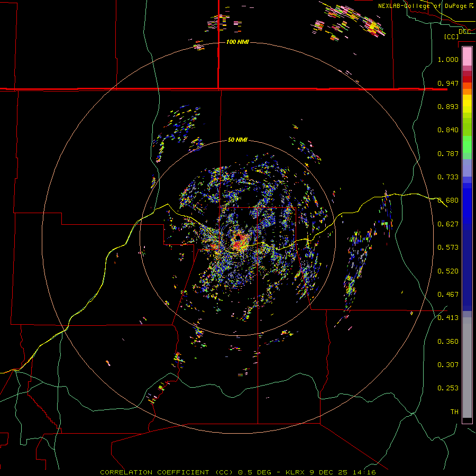Click the 0.520 value on the scale
Screen dimensions: 476x476
[x=448, y=271]
